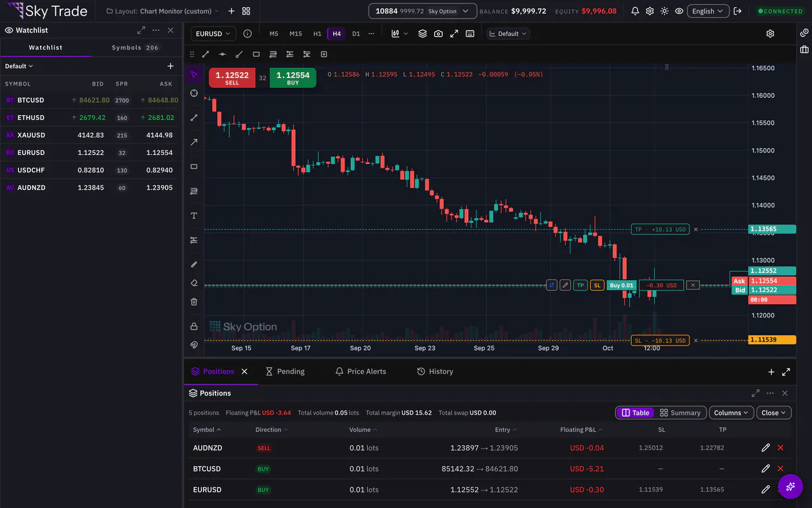Select the trend line drawing tool

tap(194, 117)
